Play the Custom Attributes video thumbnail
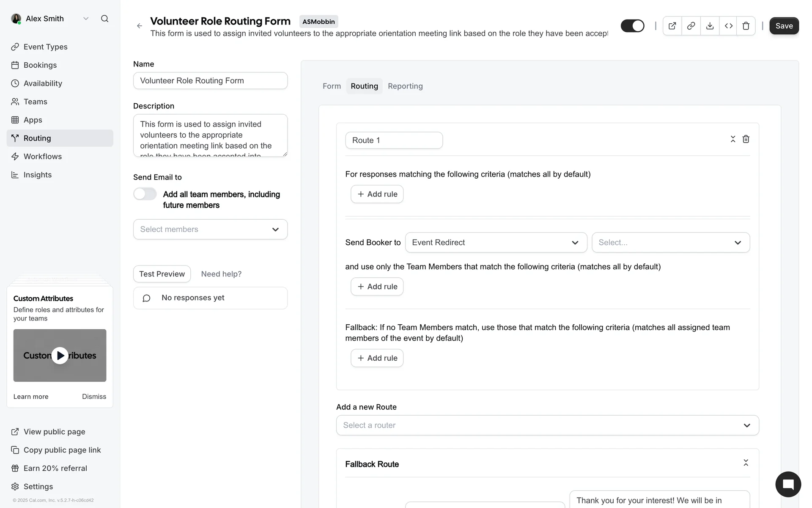Screen dimensions: 812x508 60,356
